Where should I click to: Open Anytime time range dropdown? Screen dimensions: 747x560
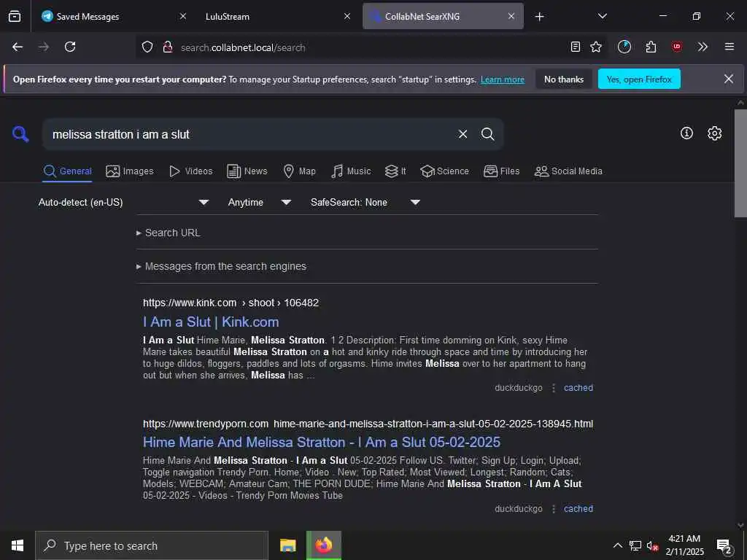click(x=260, y=203)
